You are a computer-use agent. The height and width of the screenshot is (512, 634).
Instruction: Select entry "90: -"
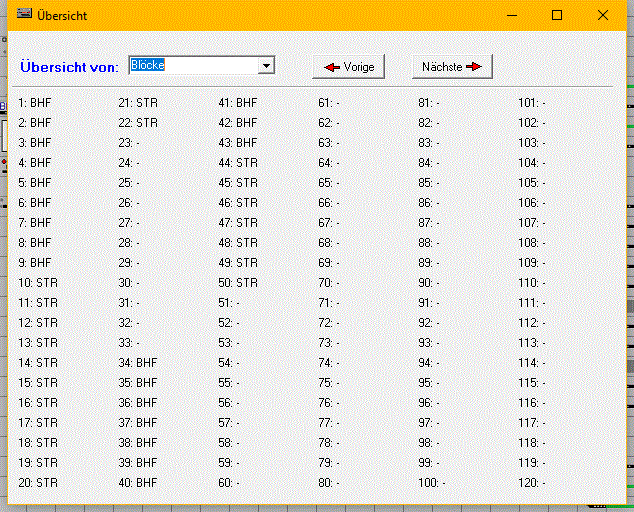tap(429, 283)
